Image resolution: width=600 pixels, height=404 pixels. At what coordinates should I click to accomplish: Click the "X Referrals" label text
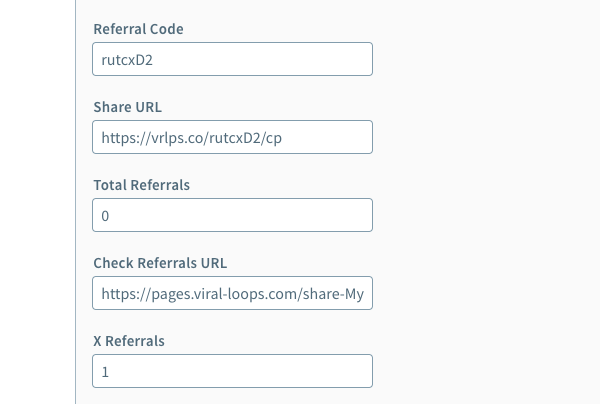coord(128,341)
